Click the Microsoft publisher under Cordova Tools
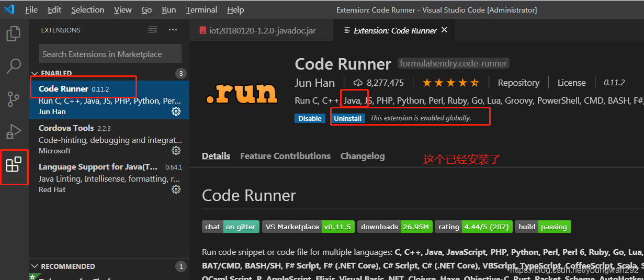 [54, 151]
